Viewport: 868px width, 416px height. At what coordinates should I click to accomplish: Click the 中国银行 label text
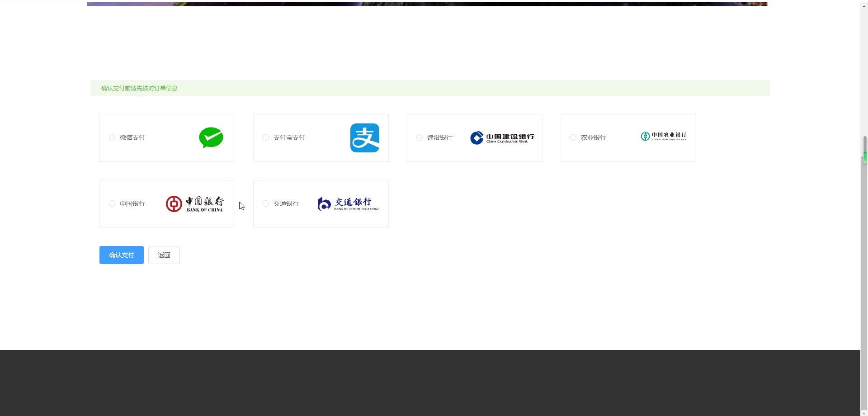tap(132, 203)
